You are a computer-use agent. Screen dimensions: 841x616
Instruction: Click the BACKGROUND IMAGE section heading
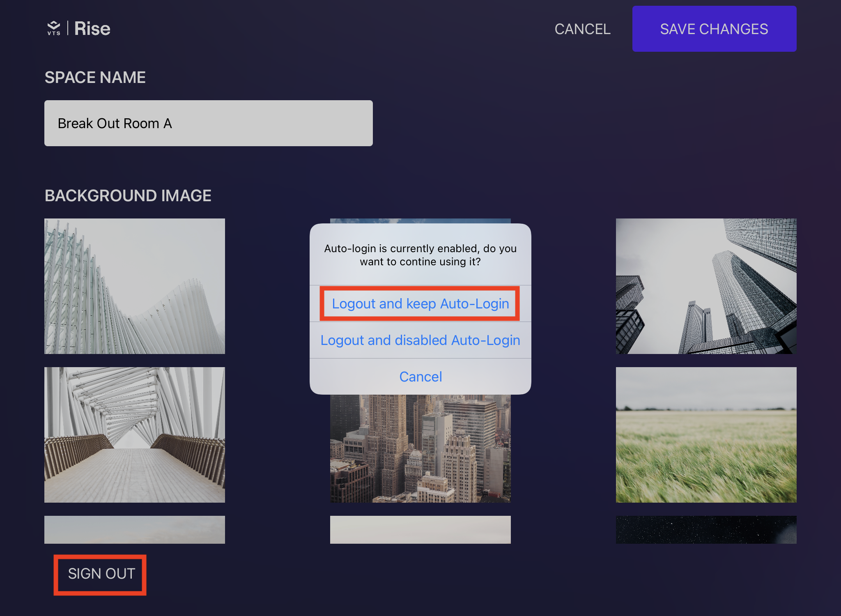coord(128,195)
